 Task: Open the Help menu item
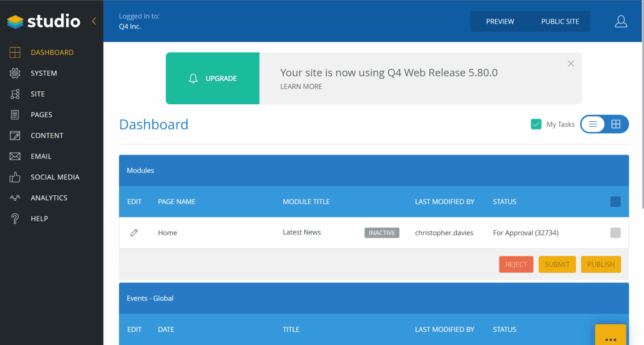point(39,219)
